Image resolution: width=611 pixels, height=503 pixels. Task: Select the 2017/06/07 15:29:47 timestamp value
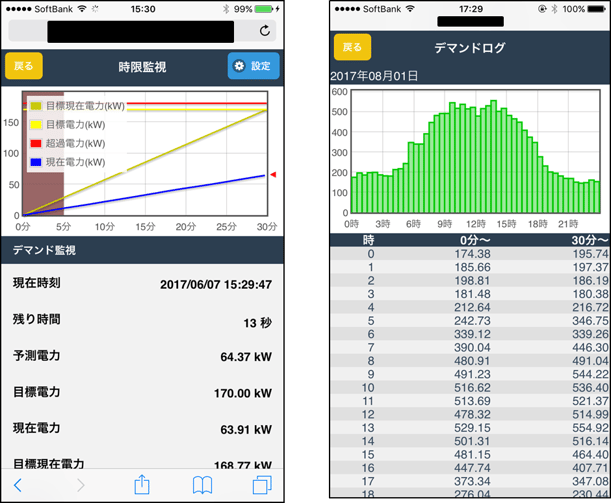coord(216,284)
